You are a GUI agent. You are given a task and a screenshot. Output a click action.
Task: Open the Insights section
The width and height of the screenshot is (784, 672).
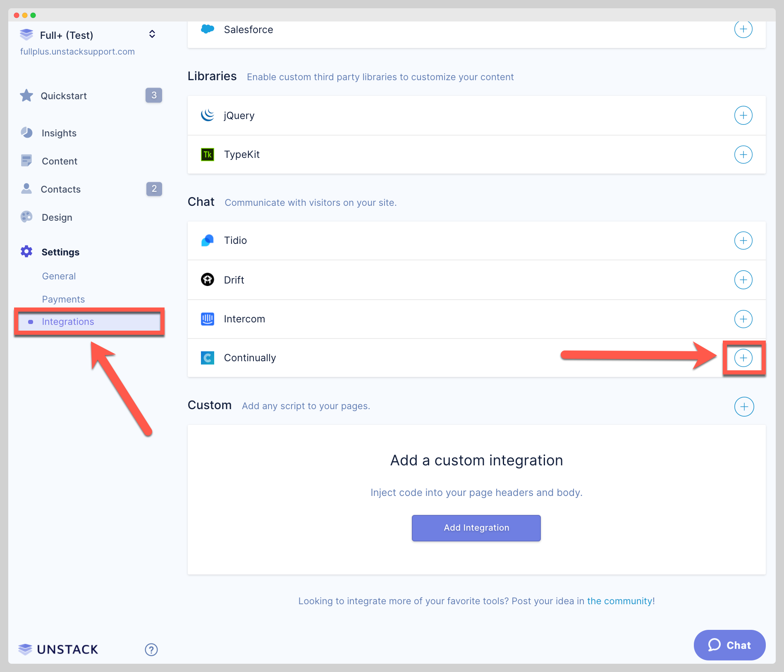[59, 133]
